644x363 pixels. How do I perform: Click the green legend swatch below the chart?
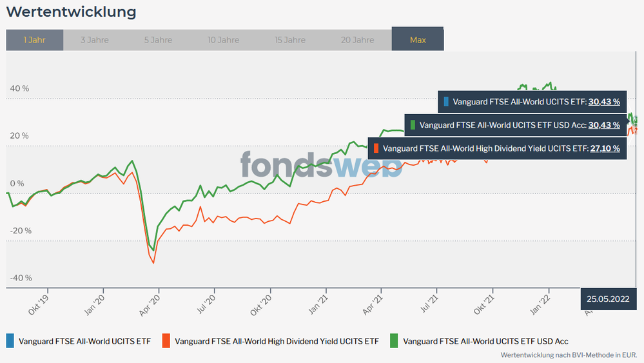click(393, 340)
